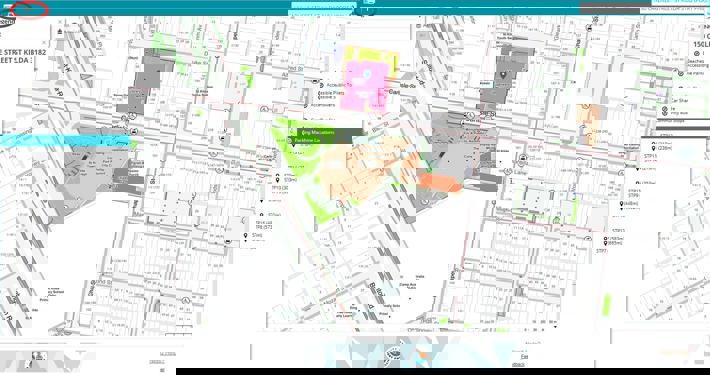This screenshot has height=375, width=710.
Task: Click the upward triangle icon atop the left panel
Action: pyautogui.click(x=60, y=32)
